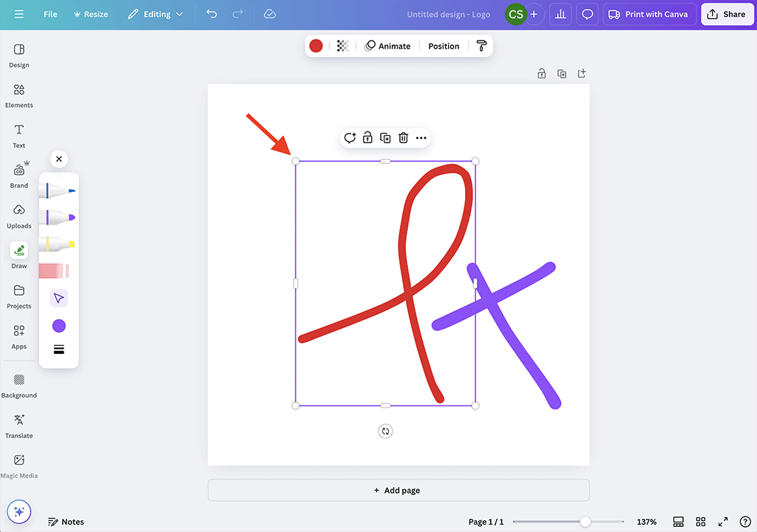This screenshot has height=532, width=757.
Task: Open more options ellipsis on floating toolbar
Action: pos(421,138)
